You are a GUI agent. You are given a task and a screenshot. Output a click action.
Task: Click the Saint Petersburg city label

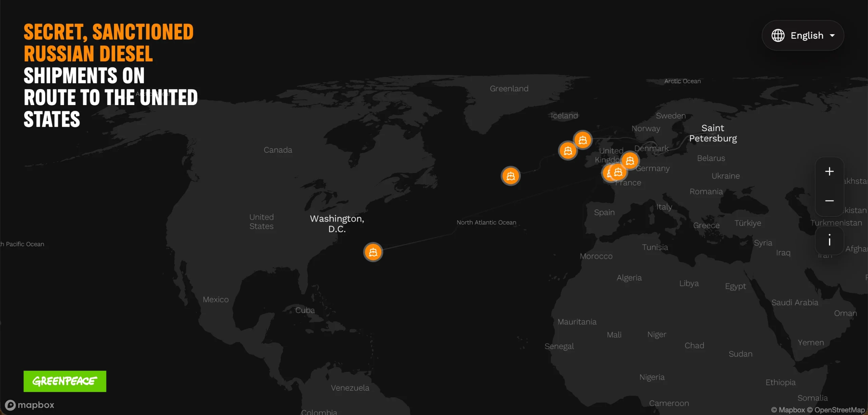pos(713,133)
